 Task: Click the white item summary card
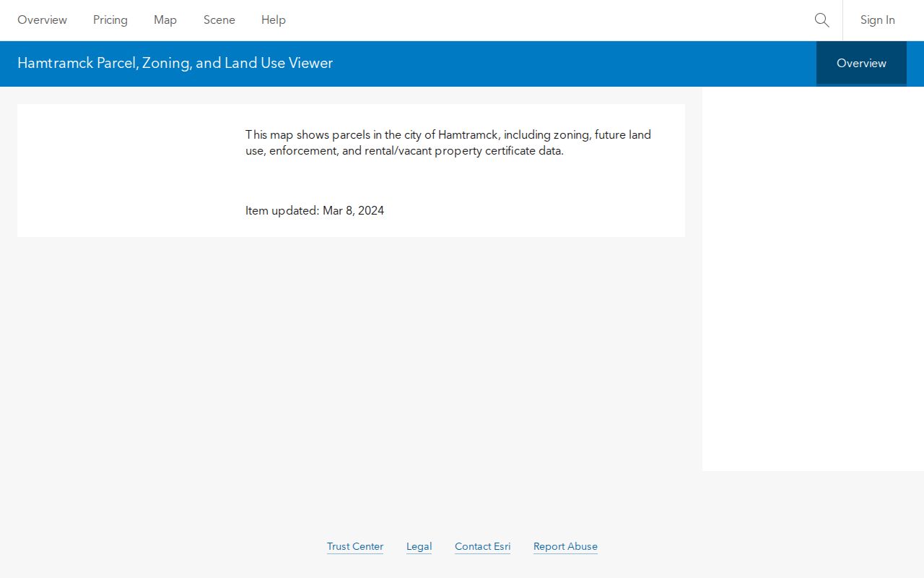click(351, 171)
